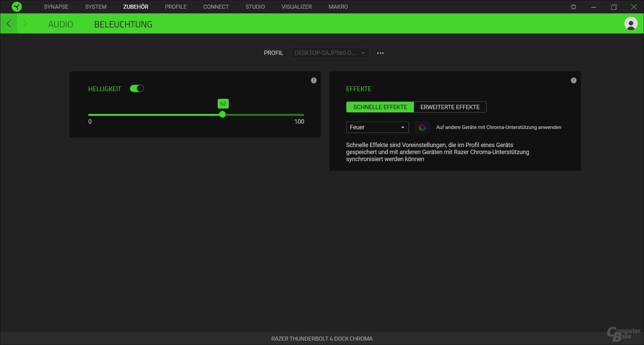Click the Razer logo icon
The width and height of the screenshot is (644, 345).
(x=16, y=7)
